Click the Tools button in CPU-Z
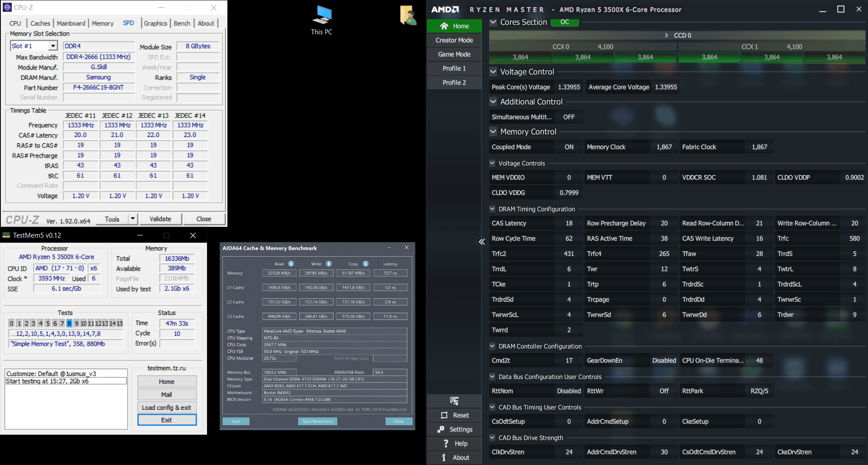The image size is (868, 465). click(112, 219)
